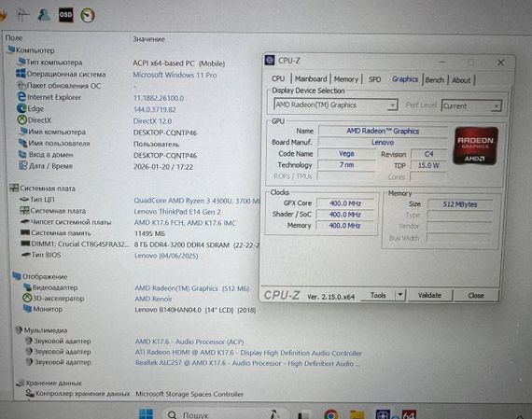Image resolution: width=532 pixels, height=419 pixels.
Task: Switch to the Memory tab
Action: tap(345, 79)
